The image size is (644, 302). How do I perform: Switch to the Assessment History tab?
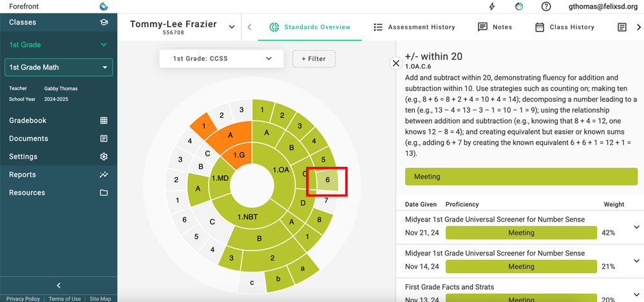(414, 27)
